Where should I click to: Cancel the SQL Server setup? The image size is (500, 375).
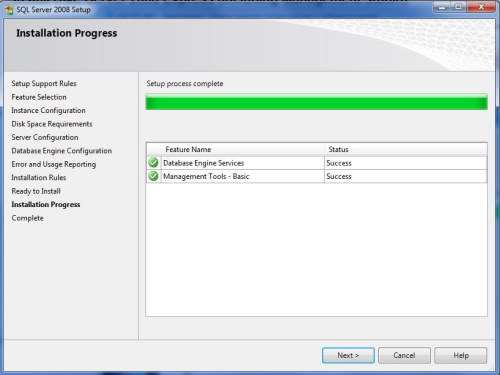click(x=404, y=355)
